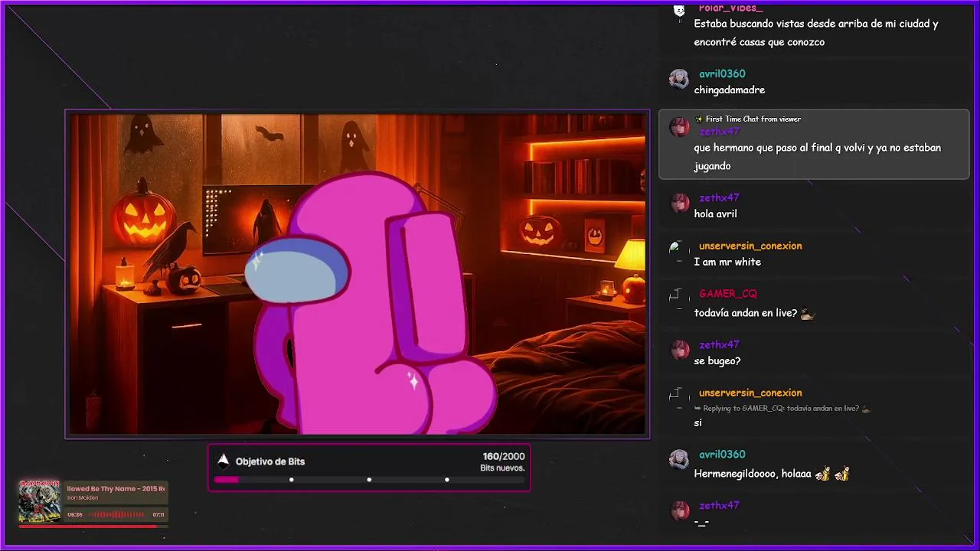This screenshot has width=980, height=551.
Task: Click the Bits goal progress bar
Action: tap(369, 480)
